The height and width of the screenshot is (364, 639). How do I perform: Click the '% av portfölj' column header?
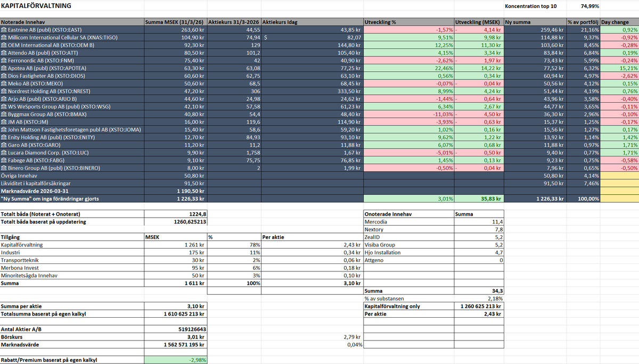584,22
